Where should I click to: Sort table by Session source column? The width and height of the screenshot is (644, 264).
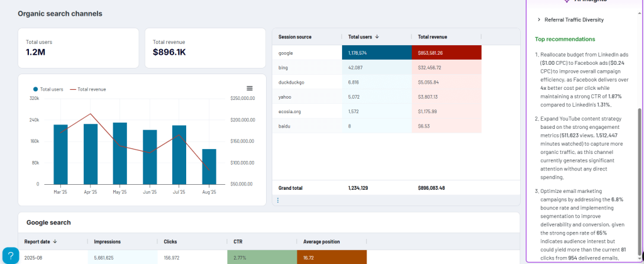pyautogui.click(x=295, y=37)
